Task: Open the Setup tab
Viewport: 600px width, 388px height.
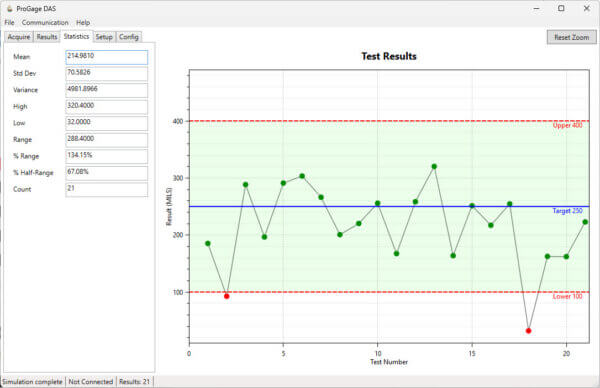Action: pos(104,37)
